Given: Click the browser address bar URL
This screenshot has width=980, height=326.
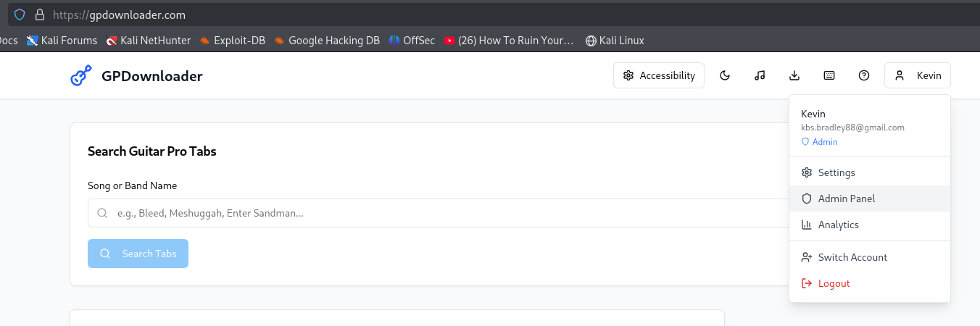Looking at the screenshot, I should pos(120,14).
